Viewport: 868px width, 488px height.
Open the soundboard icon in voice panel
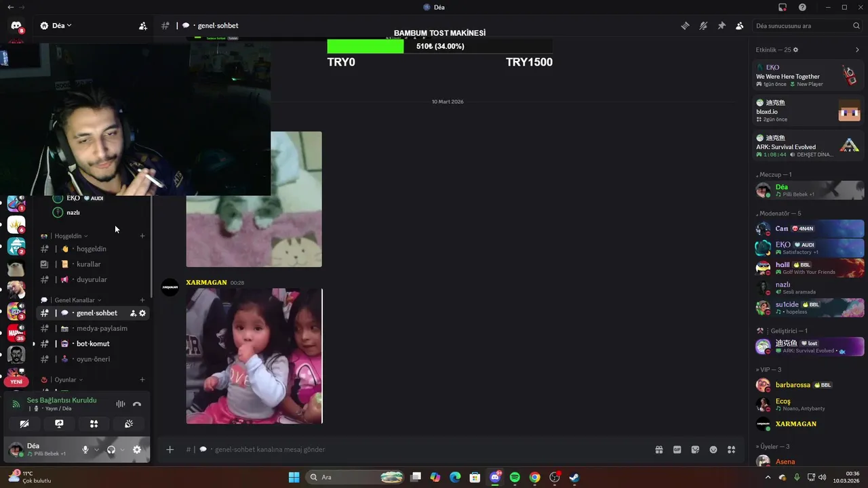coord(129,424)
